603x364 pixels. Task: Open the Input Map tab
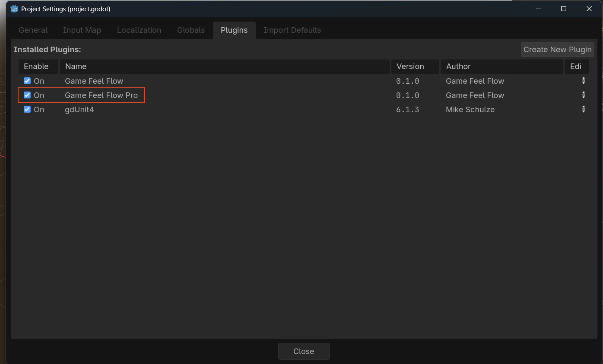82,30
